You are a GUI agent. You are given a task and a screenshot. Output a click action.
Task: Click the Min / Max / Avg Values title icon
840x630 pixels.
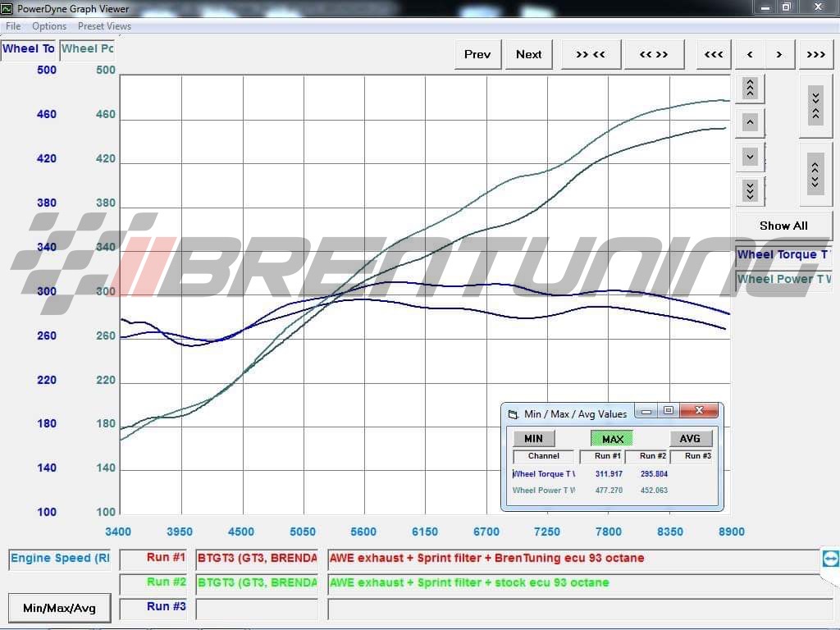[x=514, y=414]
